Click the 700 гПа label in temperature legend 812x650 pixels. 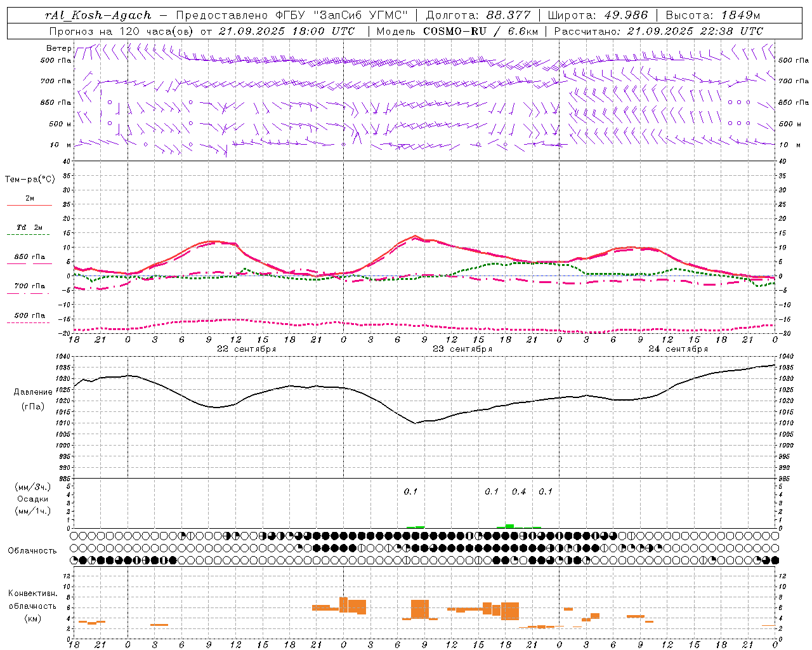pyautogui.click(x=30, y=286)
